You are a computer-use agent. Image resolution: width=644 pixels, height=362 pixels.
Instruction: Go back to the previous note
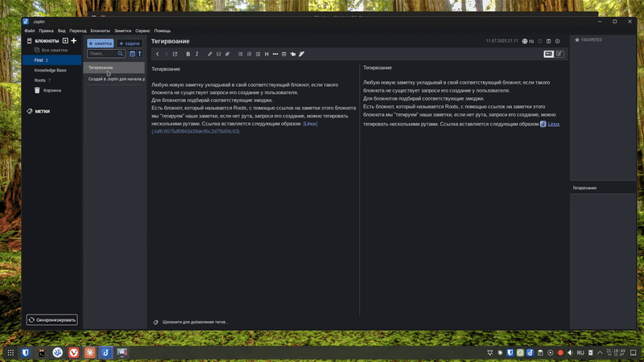(x=157, y=54)
